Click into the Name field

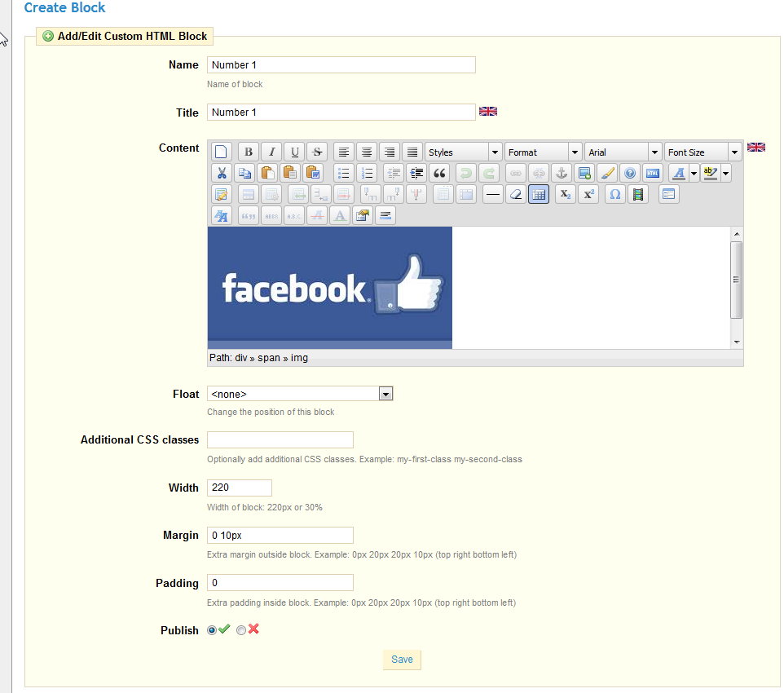click(341, 65)
